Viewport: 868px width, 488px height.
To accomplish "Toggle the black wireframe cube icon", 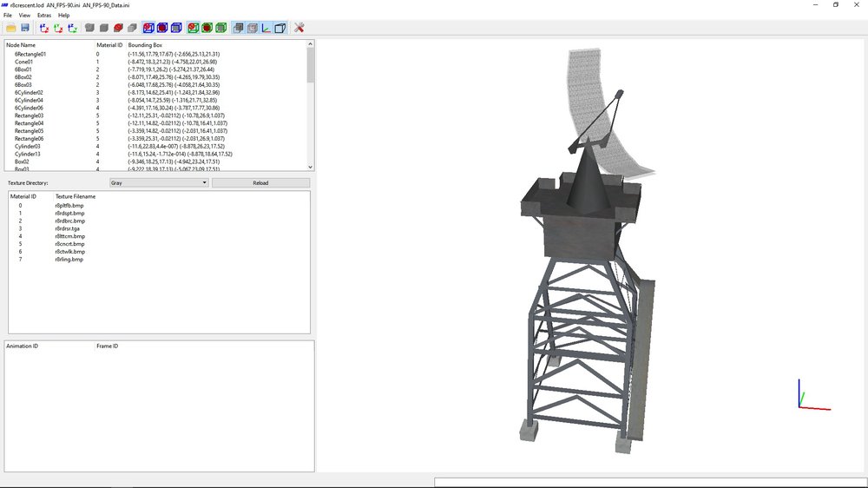I will [x=280, y=28].
